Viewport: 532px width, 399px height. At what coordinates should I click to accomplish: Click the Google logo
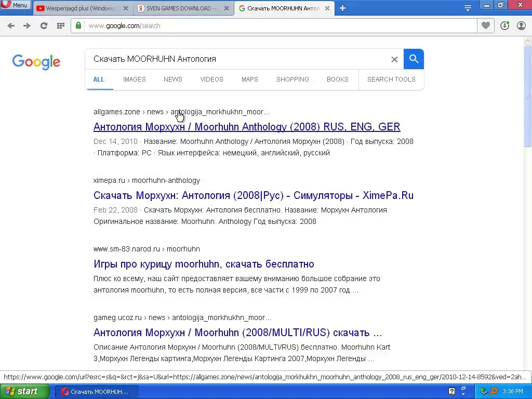36,62
